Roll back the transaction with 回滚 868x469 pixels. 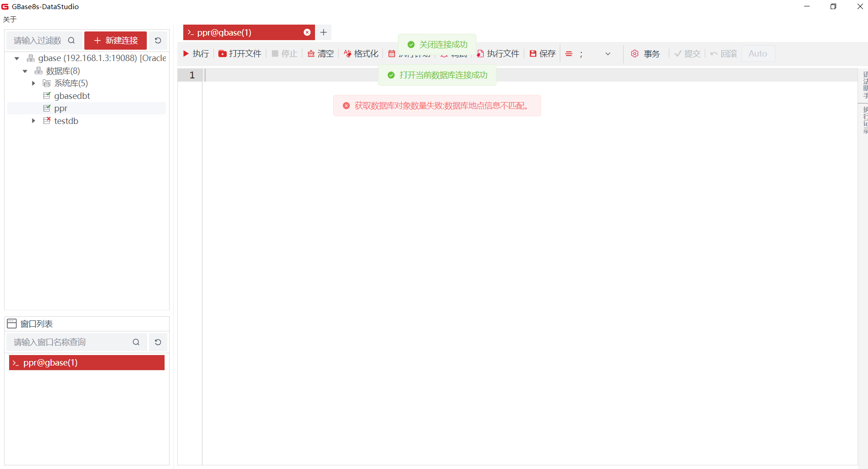(723, 54)
